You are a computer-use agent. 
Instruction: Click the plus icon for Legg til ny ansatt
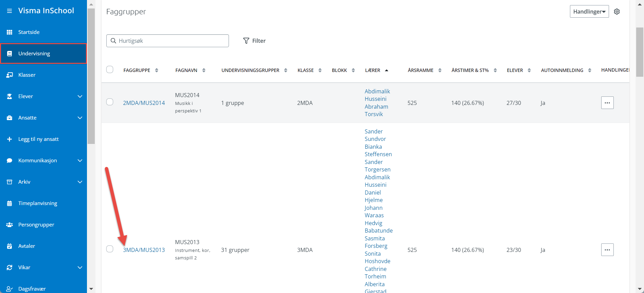tap(10, 139)
